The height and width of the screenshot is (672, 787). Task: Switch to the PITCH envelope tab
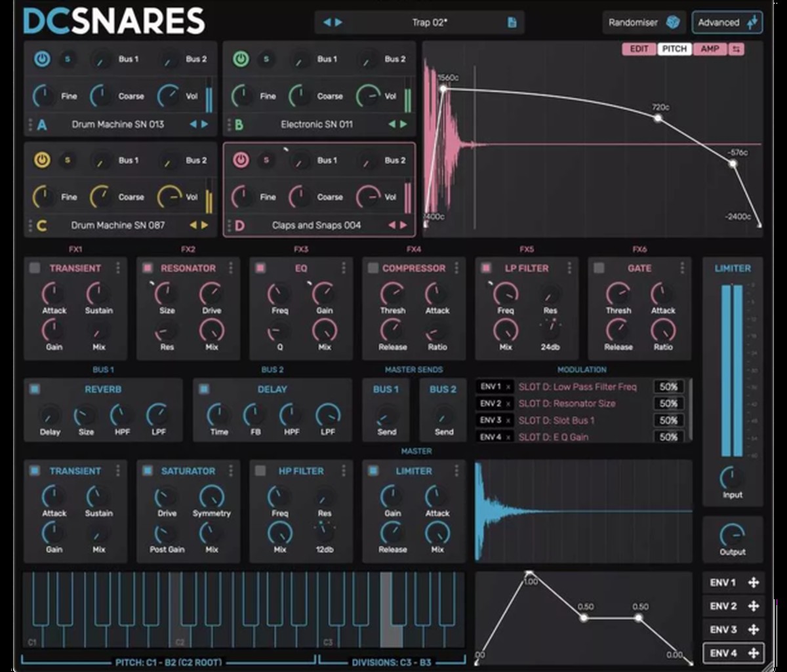click(674, 49)
